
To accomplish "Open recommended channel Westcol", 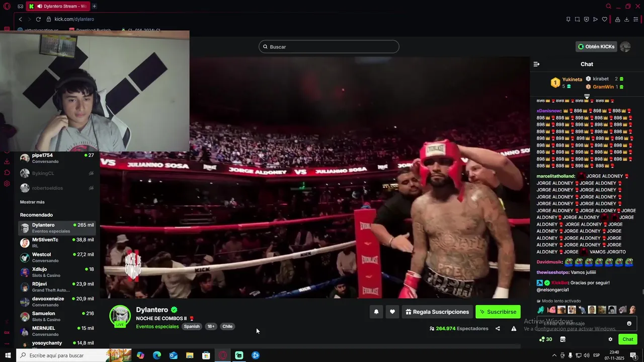I will click(x=57, y=257).
